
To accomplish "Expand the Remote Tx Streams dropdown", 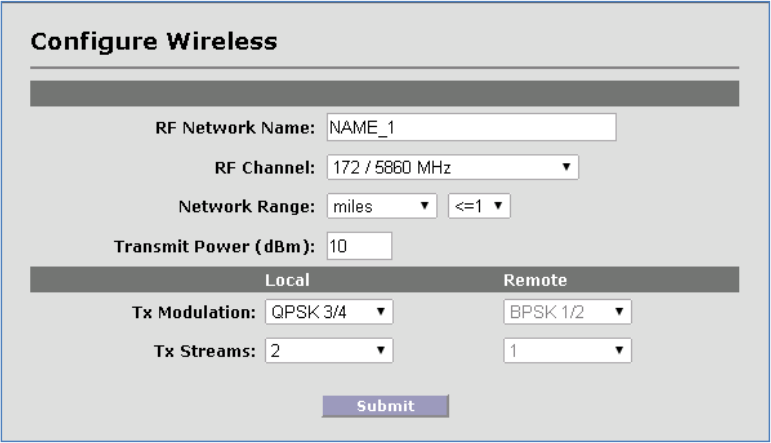I will click(x=567, y=351).
